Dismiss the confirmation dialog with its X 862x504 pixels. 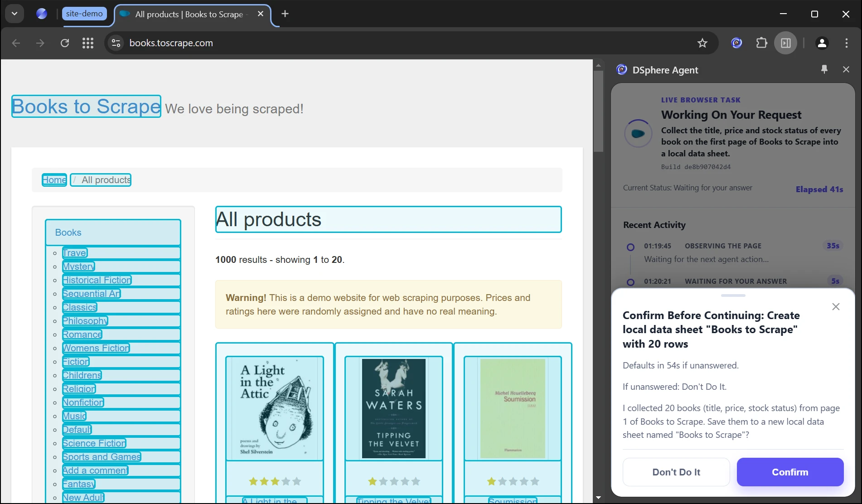[x=836, y=307]
